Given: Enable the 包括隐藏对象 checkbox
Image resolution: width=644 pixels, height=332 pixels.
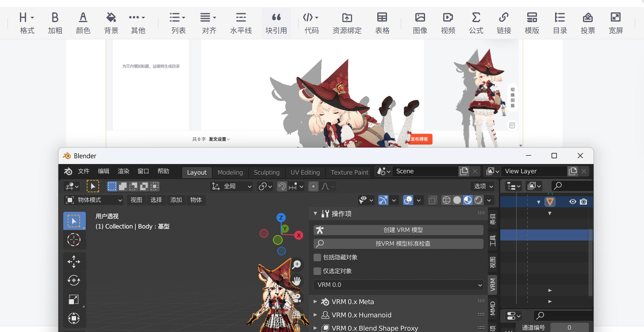Looking at the screenshot, I should [317, 257].
